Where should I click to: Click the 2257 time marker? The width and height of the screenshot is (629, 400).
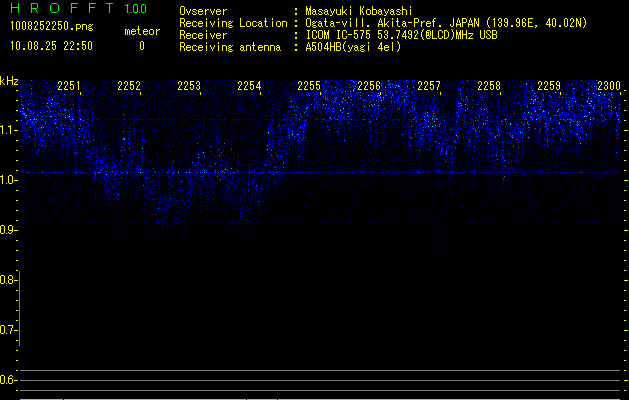click(429, 86)
